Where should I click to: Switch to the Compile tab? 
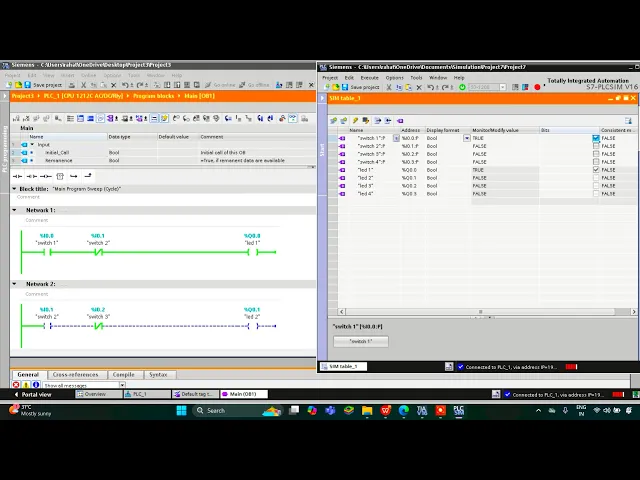(x=124, y=374)
